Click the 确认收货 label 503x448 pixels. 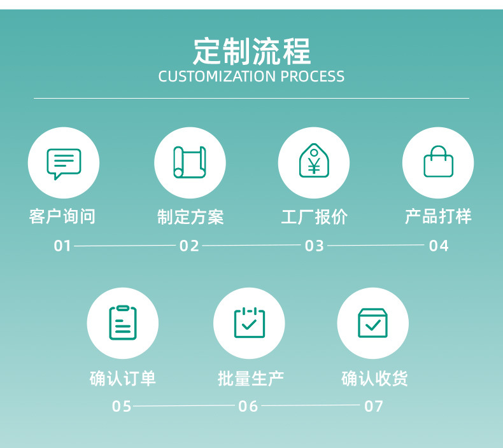[x=374, y=379]
